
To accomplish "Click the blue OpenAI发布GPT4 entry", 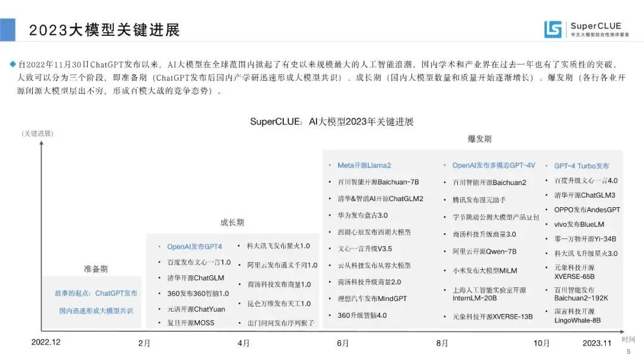I will pos(194,246).
